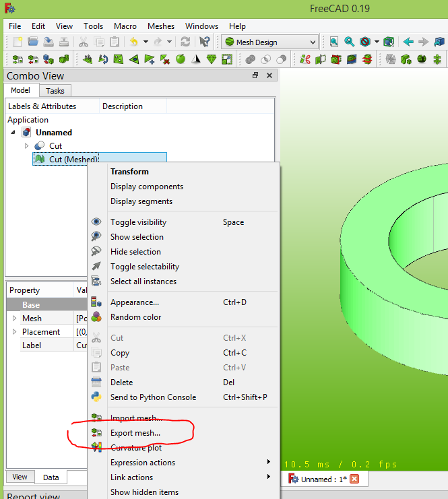Open the draw style dropdown arrow

(377, 42)
